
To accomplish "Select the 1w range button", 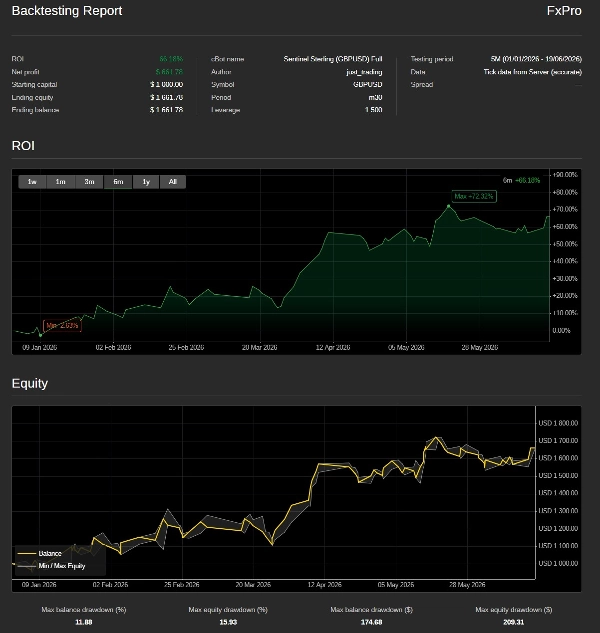I will 32,182.
